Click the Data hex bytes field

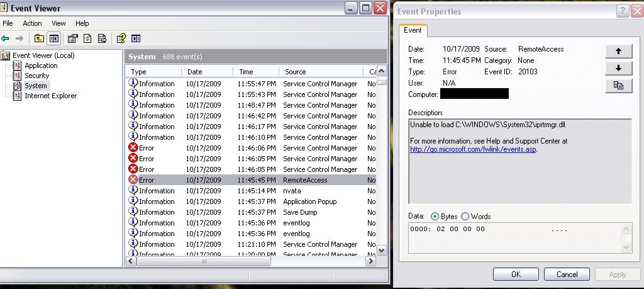pos(520,237)
